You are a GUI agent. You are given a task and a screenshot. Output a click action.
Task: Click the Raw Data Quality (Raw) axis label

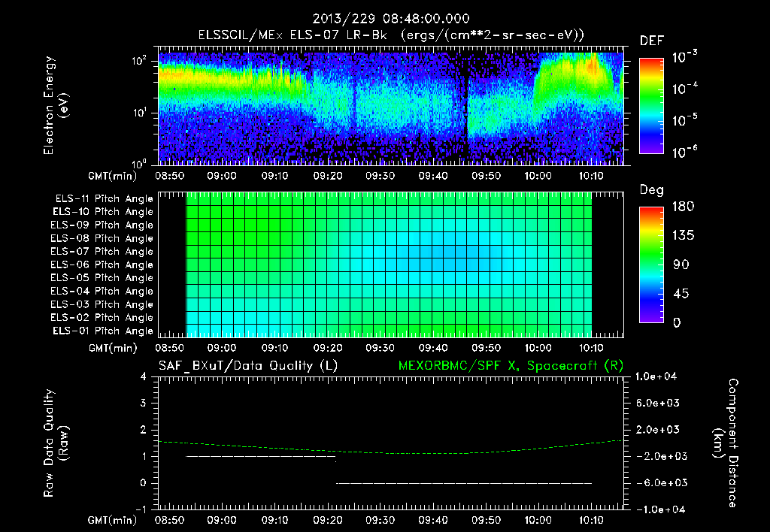[56, 443]
